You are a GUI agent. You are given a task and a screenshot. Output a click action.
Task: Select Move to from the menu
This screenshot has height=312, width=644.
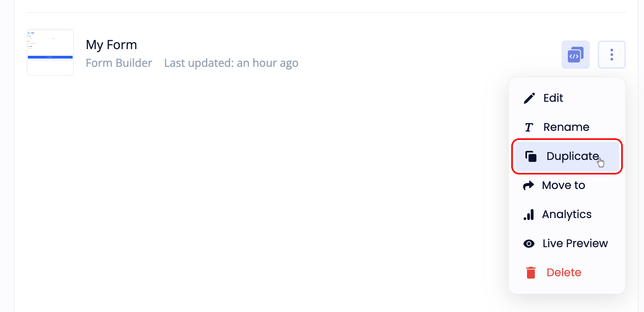point(563,185)
